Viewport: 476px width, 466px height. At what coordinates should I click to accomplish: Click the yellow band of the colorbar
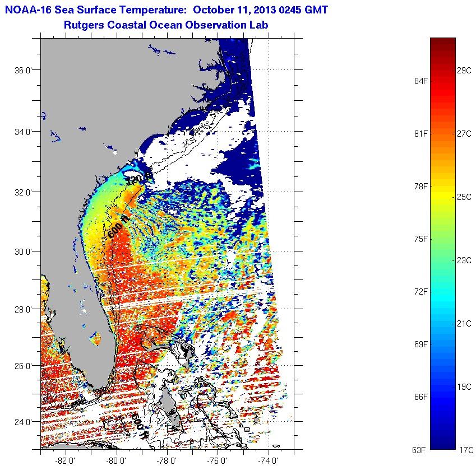[443, 197]
